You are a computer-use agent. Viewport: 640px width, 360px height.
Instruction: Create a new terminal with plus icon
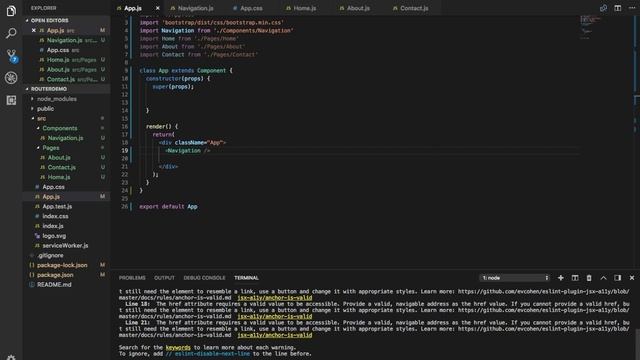(x=561, y=278)
